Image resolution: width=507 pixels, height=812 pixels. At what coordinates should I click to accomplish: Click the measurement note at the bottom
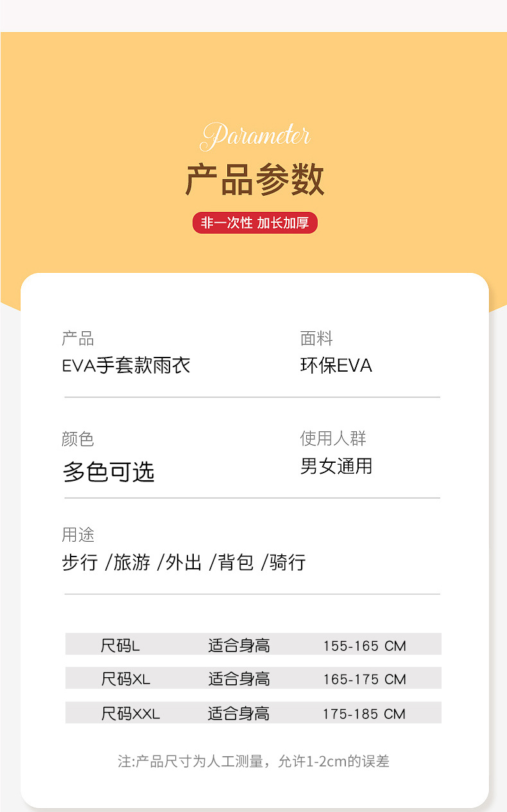click(253, 761)
